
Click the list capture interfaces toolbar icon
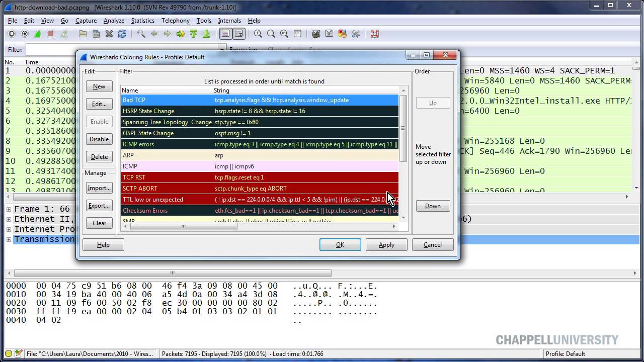[12, 34]
